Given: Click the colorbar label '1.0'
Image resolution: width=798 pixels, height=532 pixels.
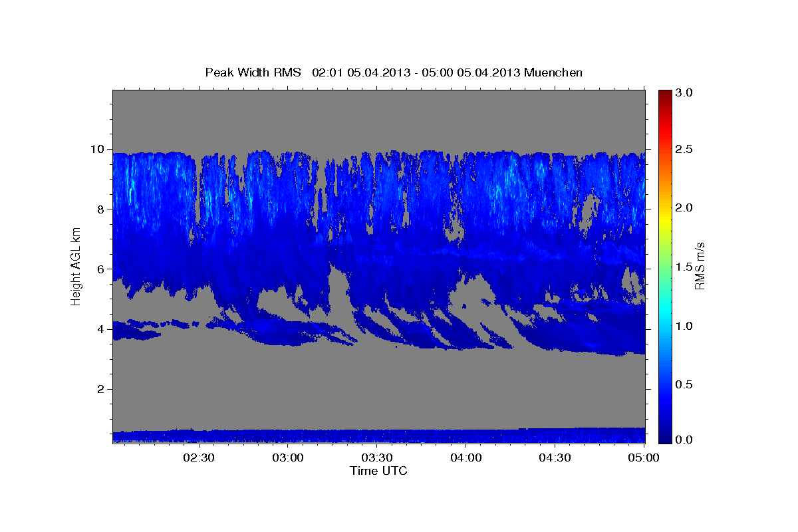Looking at the screenshot, I should (684, 326).
